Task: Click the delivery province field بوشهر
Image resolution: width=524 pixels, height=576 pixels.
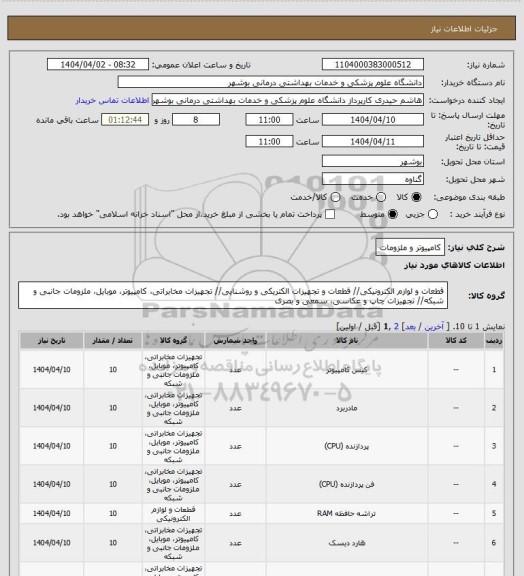Action: coord(373,161)
